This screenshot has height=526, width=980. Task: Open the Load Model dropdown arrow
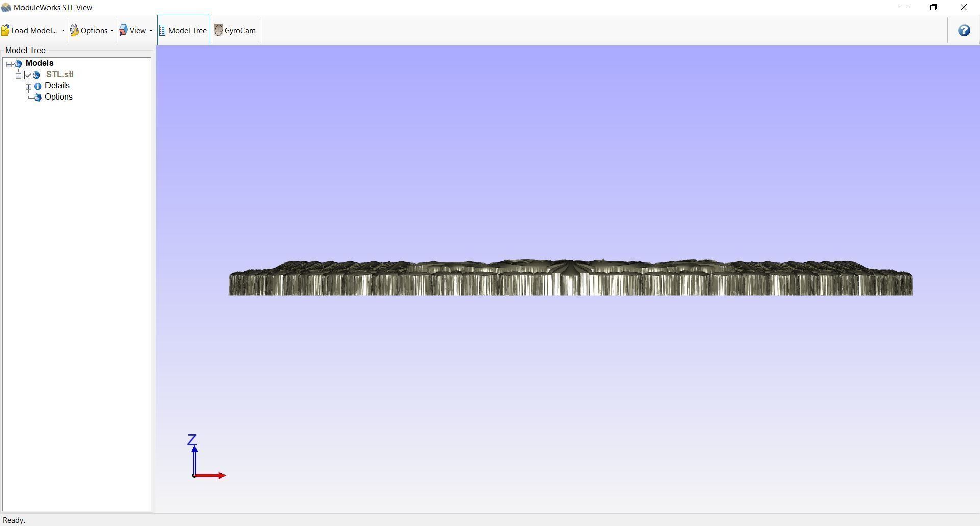point(63,31)
